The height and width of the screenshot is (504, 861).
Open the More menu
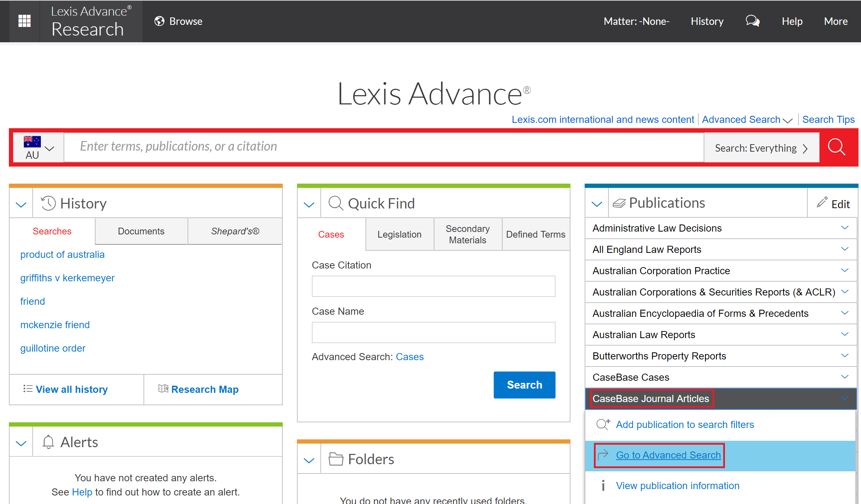pos(836,21)
